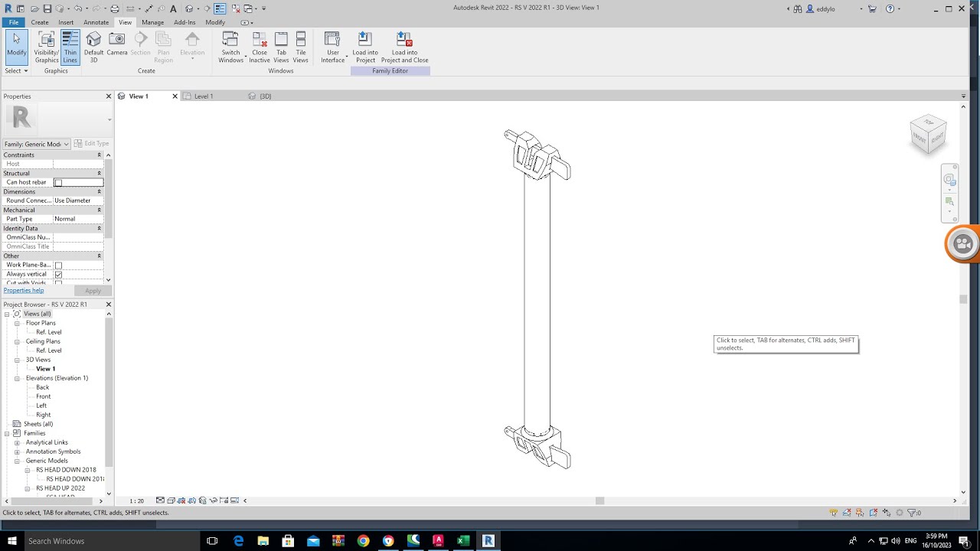Click Load into Project and Close
Viewport: 980px width, 551px height.
[404, 47]
